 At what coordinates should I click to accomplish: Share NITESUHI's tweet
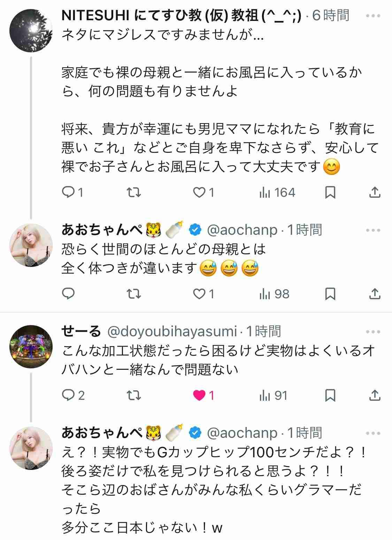[375, 192]
